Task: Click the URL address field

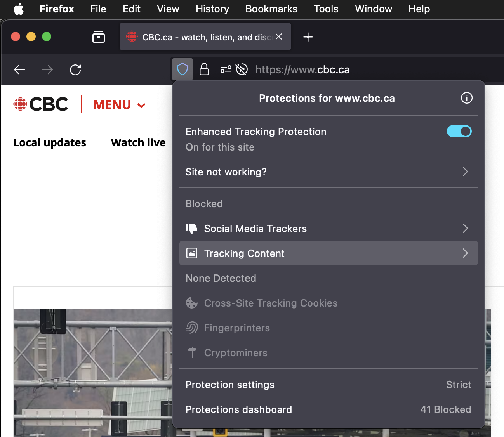Action: 349,70
